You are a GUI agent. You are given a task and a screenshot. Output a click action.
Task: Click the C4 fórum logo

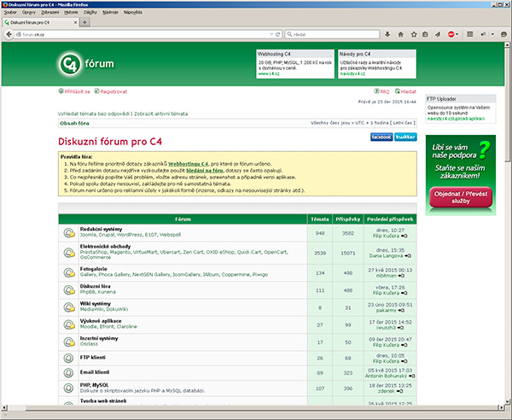90,64
